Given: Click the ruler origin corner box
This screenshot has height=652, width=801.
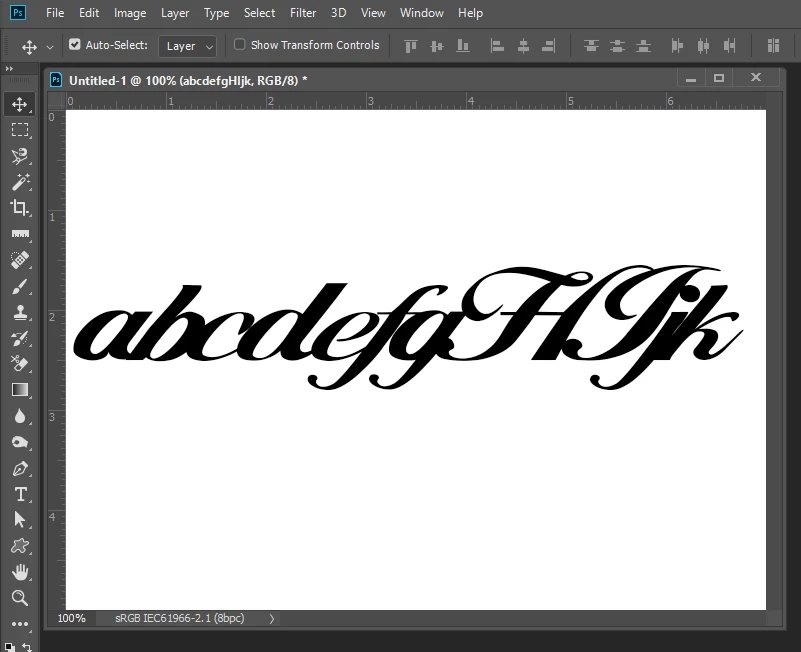Looking at the screenshot, I should (x=56, y=101).
